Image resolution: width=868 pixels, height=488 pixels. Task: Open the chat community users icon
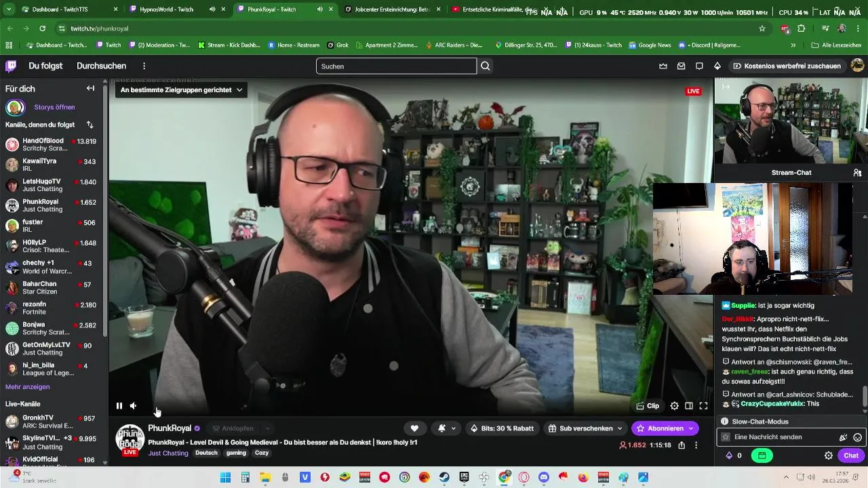(857, 173)
